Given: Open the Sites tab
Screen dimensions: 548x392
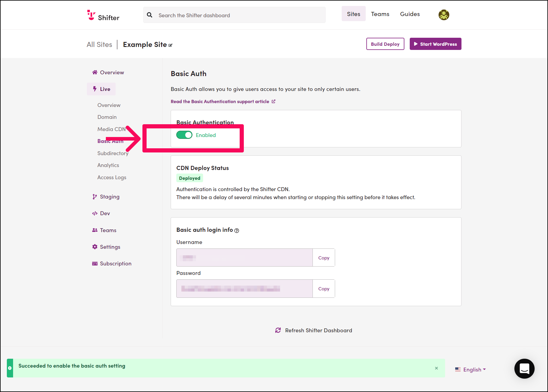Looking at the screenshot, I should click(354, 14).
